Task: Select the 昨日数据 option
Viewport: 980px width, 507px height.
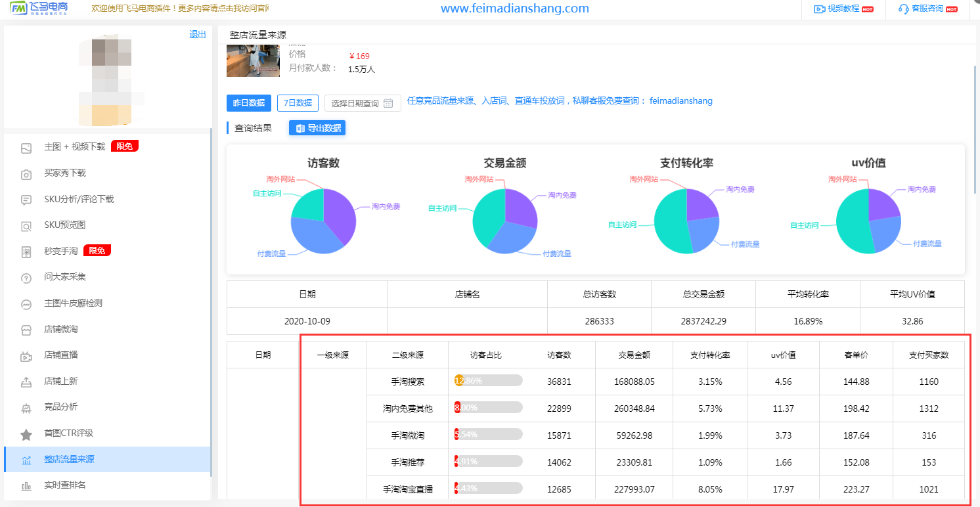Action: [248, 102]
